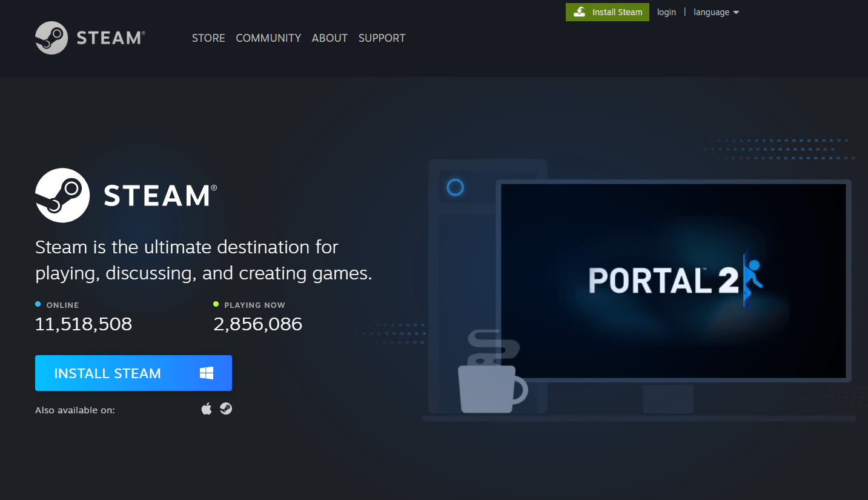The height and width of the screenshot is (500, 868).
Task: Click the playing now count 2,856,086
Action: tap(258, 324)
